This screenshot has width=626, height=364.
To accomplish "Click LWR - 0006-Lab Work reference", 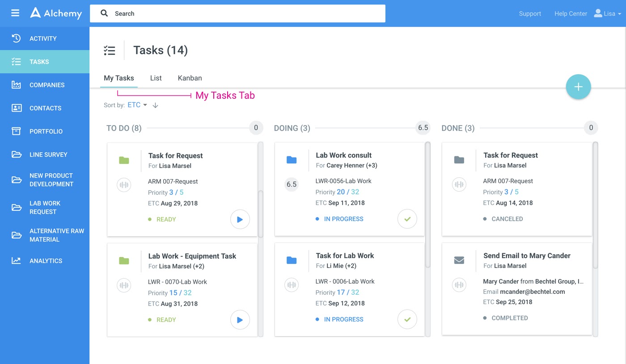I will (x=345, y=281).
